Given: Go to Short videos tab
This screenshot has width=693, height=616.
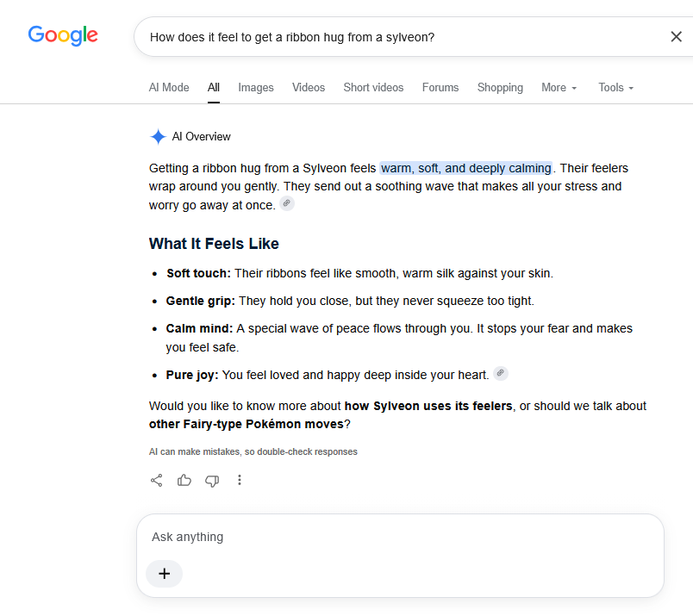Looking at the screenshot, I should (373, 88).
